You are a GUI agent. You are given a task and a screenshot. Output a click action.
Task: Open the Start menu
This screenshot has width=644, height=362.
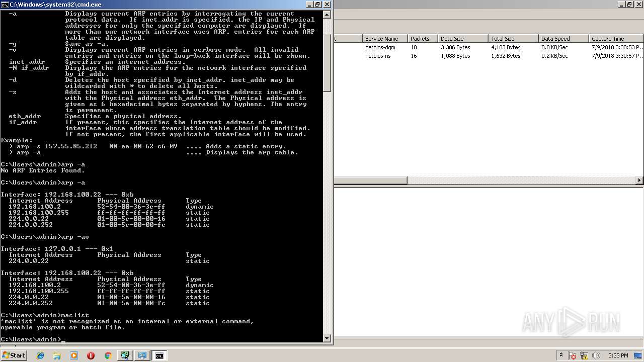pos(14,355)
